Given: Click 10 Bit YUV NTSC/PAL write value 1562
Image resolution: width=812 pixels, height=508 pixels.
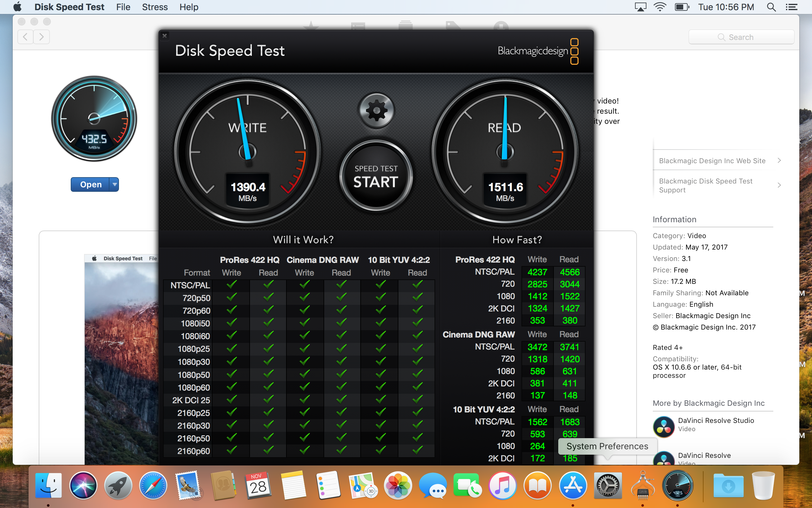Looking at the screenshot, I should point(537,422).
